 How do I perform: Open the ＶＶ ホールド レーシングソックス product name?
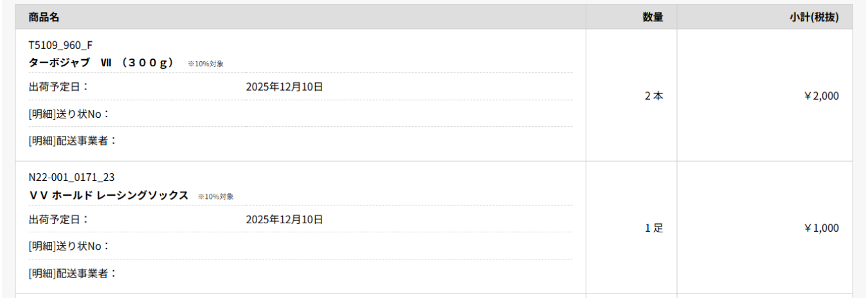click(x=109, y=195)
